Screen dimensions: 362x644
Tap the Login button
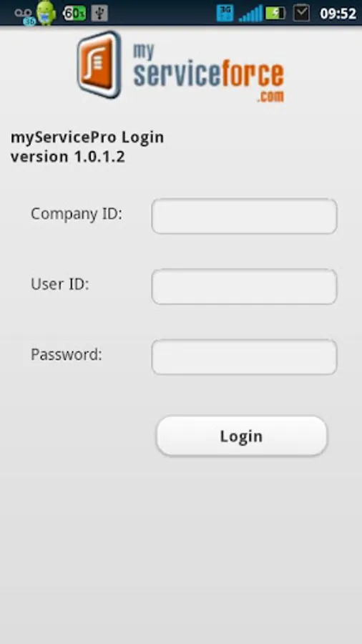[242, 436]
